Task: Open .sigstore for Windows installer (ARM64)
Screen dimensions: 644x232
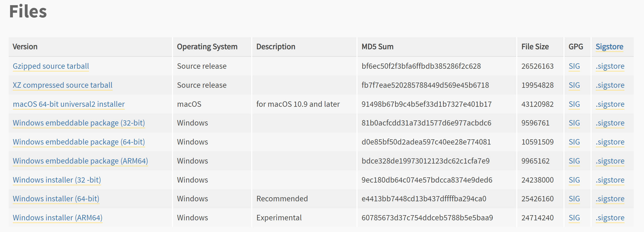Action: pos(610,218)
